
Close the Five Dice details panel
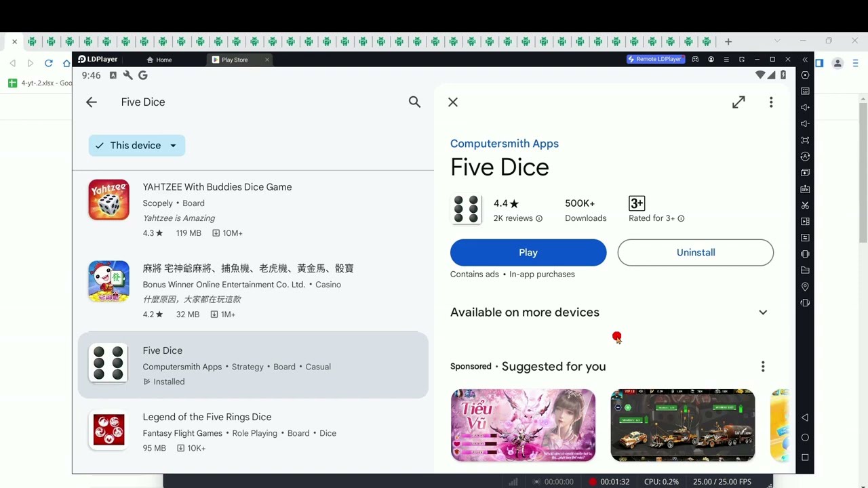pyautogui.click(x=453, y=102)
